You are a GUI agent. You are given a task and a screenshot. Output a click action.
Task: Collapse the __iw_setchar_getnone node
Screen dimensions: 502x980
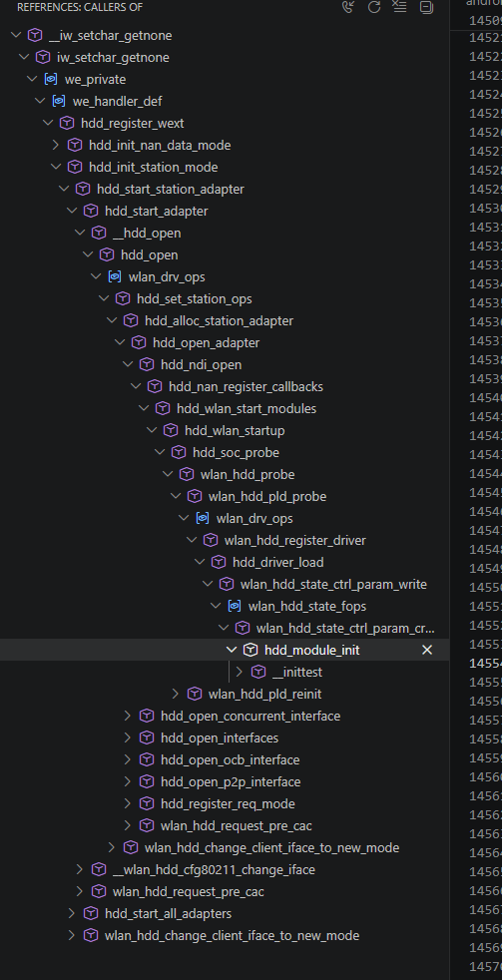tap(16, 36)
